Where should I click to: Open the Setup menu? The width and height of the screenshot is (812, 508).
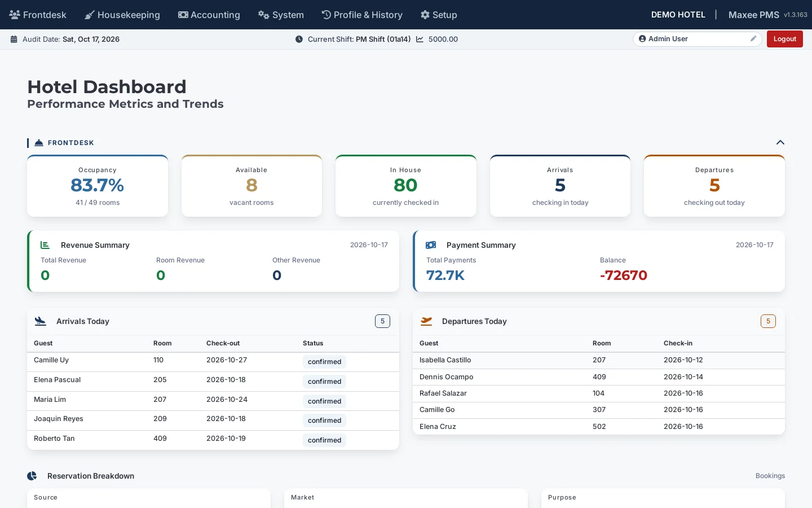[x=439, y=15]
